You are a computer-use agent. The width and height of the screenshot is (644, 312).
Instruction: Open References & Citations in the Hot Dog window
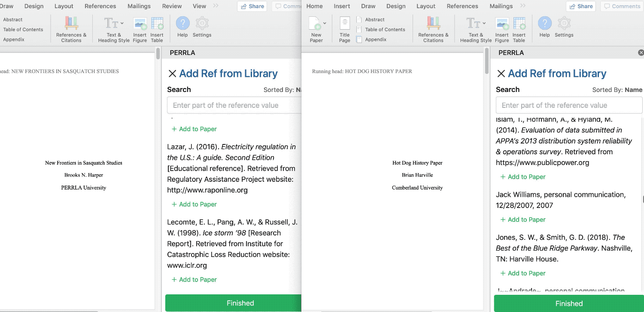coord(433,29)
